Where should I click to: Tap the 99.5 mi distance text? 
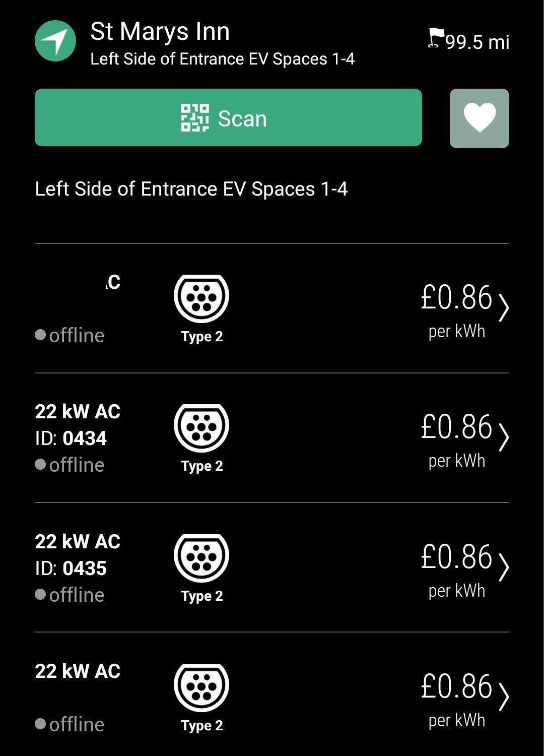pos(478,42)
